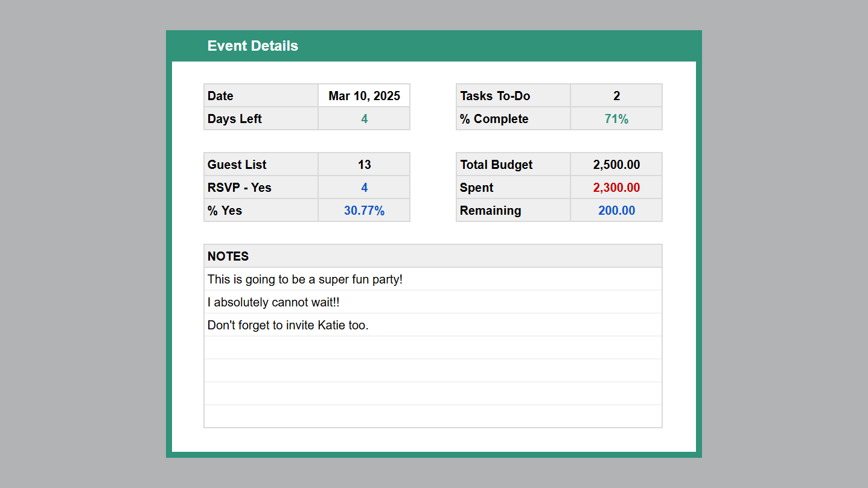Select the Tasks To-Do count cell
The width and height of the screenshot is (868, 488).
pyautogui.click(x=616, y=95)
